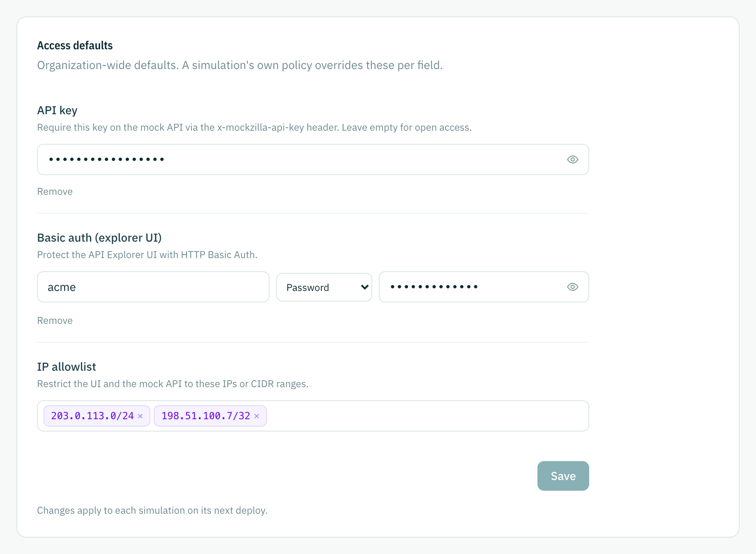Click the Access defaults heading
The height and width of the screenshot is (554, 756).
pyautogui.click(x=75, y=45)
